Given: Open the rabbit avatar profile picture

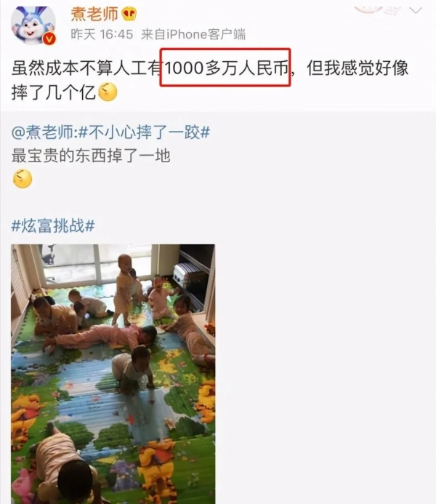Looking at the screenshot, I should pyautogui.click(x=33, y=24).
